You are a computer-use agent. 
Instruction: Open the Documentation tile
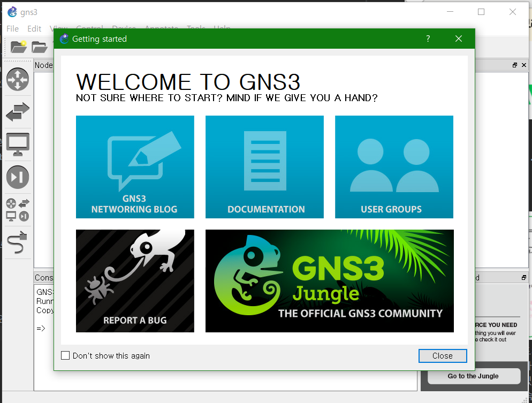coord(264,167)
